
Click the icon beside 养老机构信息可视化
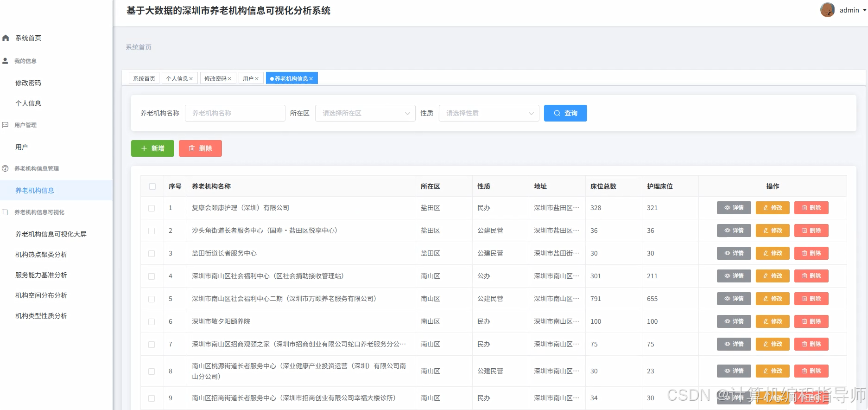coord(6,212)
